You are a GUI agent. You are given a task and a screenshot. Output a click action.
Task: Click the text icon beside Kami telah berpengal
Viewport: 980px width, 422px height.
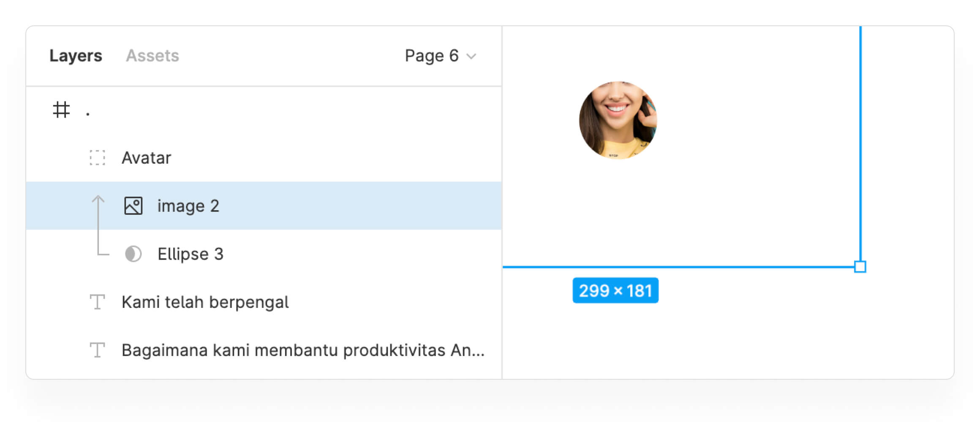[x=97, y=302]
